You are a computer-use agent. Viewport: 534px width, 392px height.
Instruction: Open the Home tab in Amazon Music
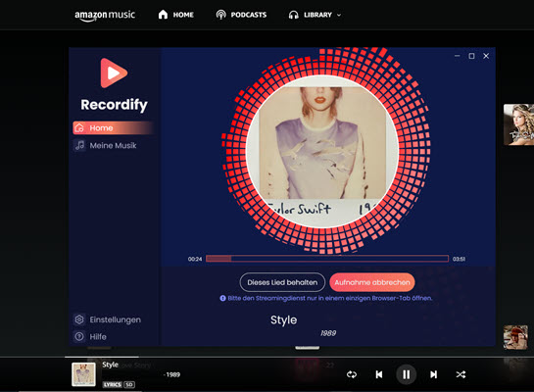[175, 15]
